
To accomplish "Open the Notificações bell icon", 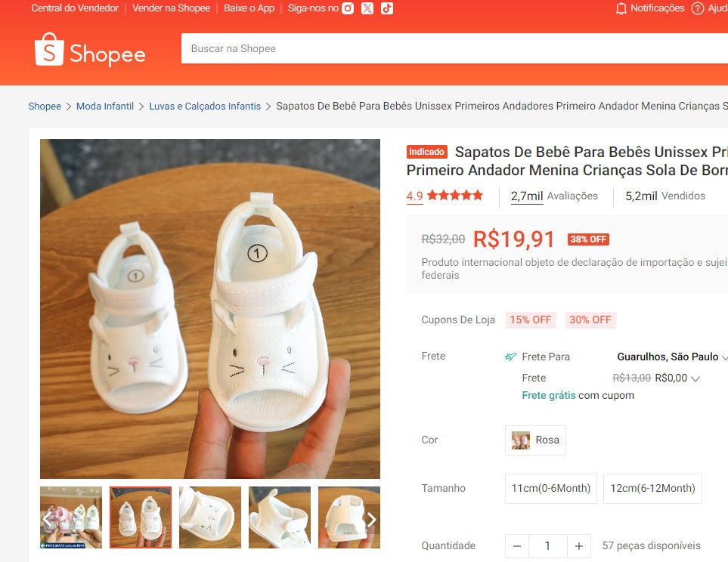I will pyautogui.click(x=621, y=8).
